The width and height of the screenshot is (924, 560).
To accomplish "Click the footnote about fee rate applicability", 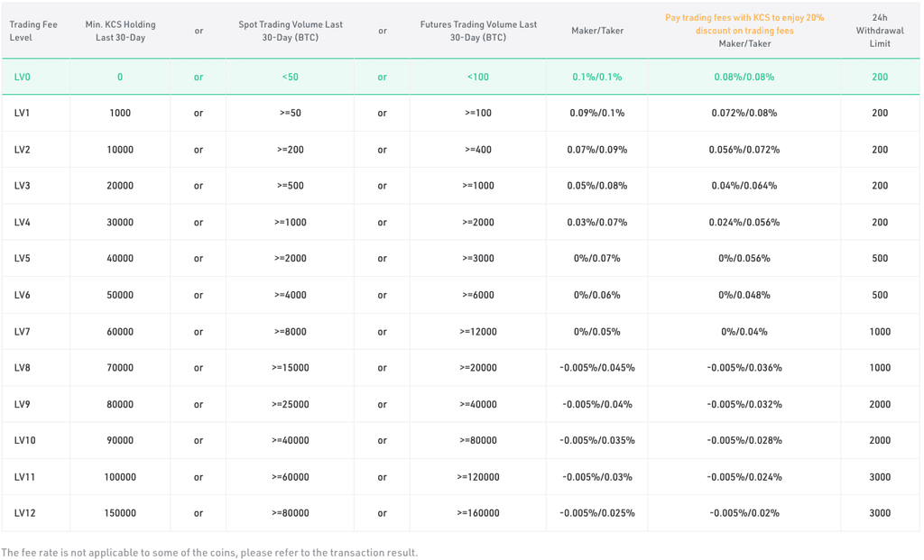I will pos(209,553).
